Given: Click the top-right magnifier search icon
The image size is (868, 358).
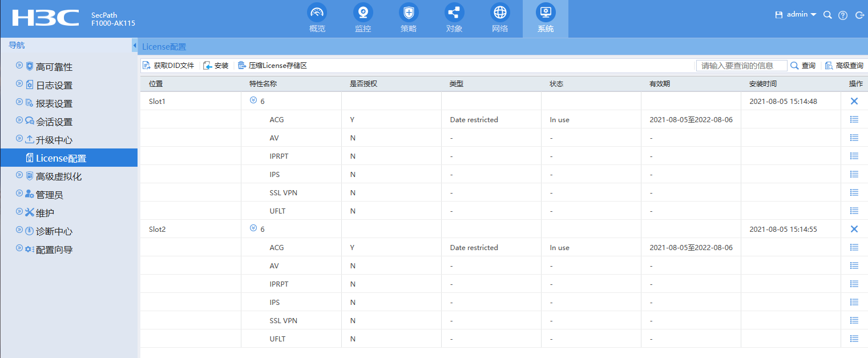Looking at the screenshot, I should tap(827, 15).
